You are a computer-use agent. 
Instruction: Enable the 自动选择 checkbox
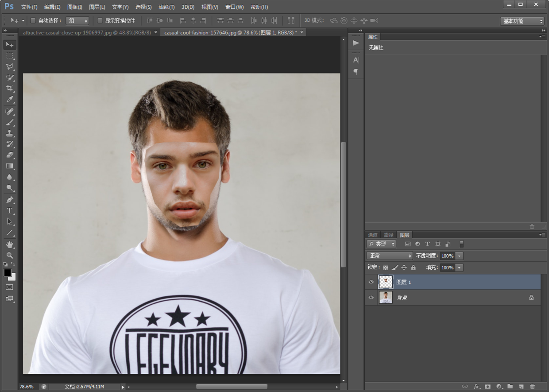pos(33,21)
